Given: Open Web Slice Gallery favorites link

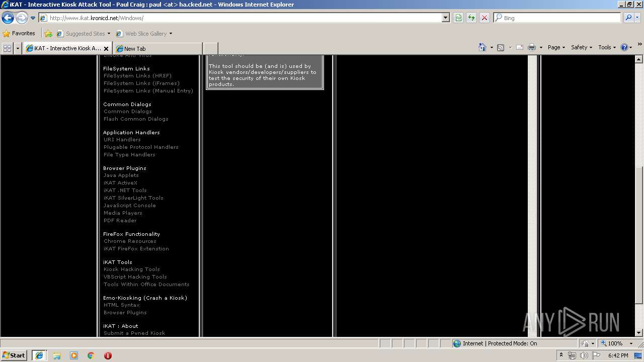Looking at the screenshot, I should (x=144, y=34).
